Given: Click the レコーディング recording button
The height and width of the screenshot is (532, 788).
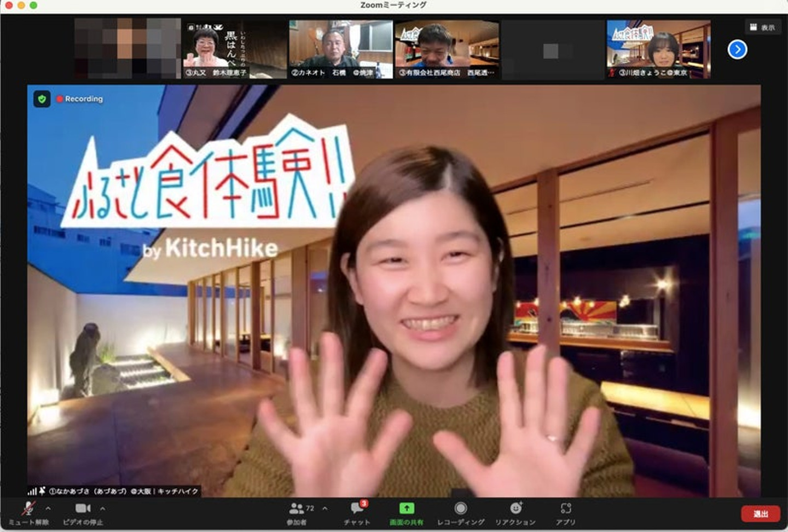Looking at the screenshot, I should [461, 513].
